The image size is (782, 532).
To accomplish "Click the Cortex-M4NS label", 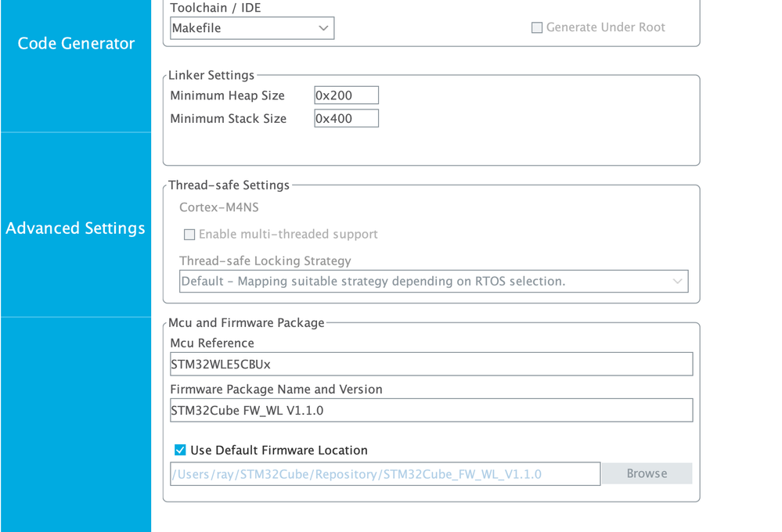I will click(218, 207).
